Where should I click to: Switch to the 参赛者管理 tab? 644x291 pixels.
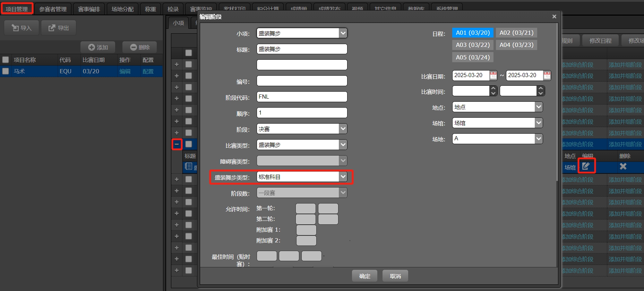point(53,9)
